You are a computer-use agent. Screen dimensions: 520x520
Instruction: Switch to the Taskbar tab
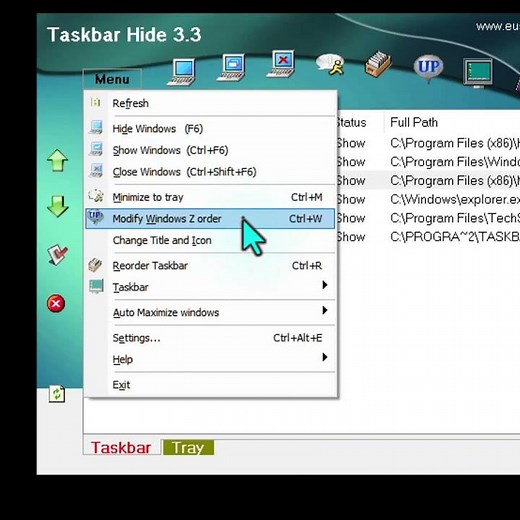(x=121, y=448)
